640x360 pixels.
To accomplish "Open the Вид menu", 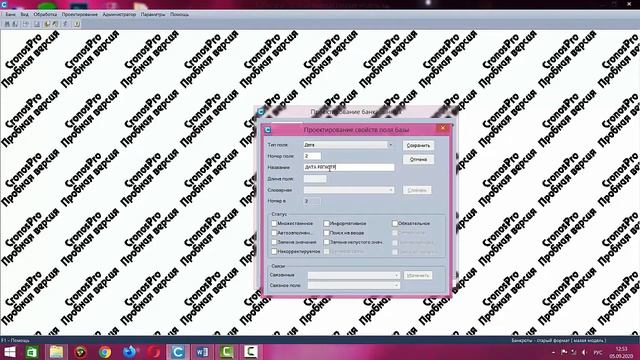I will click(24, 14).
